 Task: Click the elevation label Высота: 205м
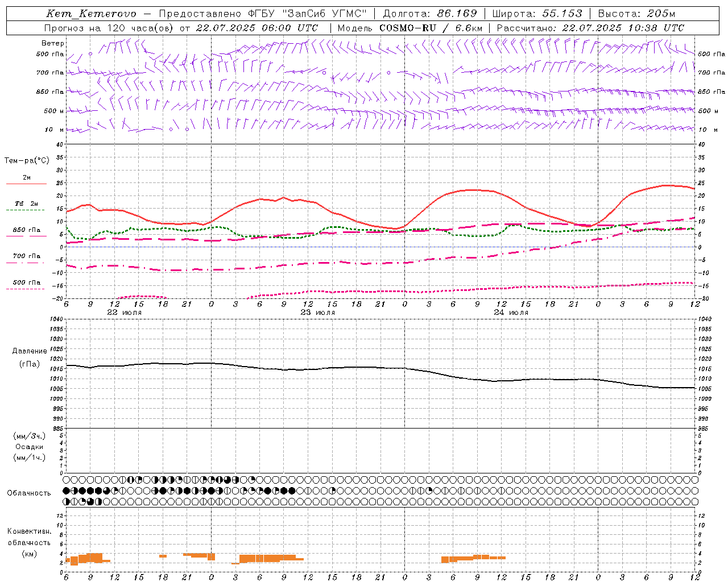point(637,14)
